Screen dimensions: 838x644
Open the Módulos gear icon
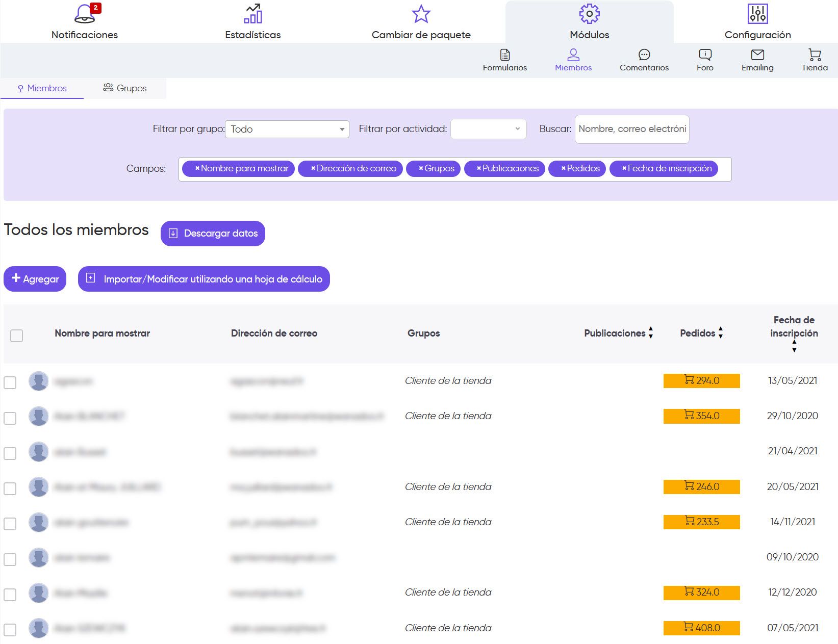tap(590, 14)
